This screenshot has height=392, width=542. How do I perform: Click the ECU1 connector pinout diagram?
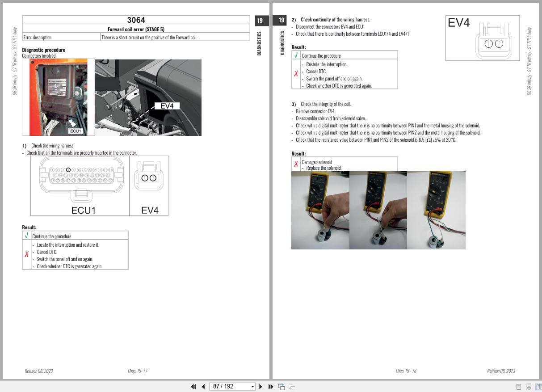[x=80, y=185]
